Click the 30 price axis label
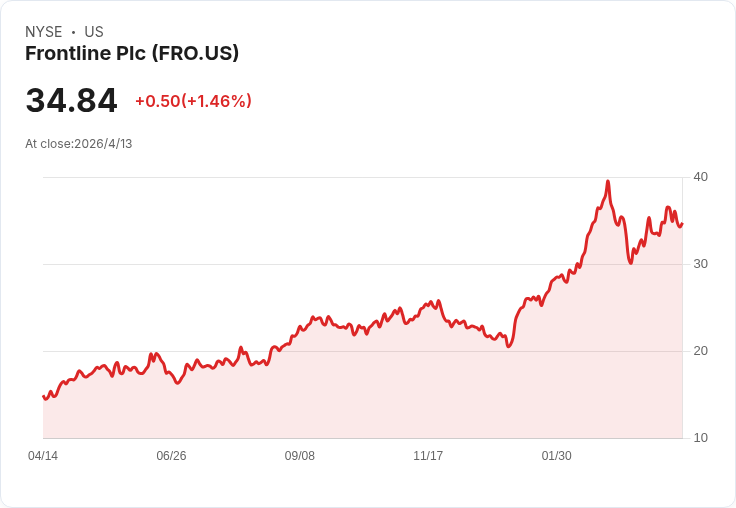 [x=700, y=264]
